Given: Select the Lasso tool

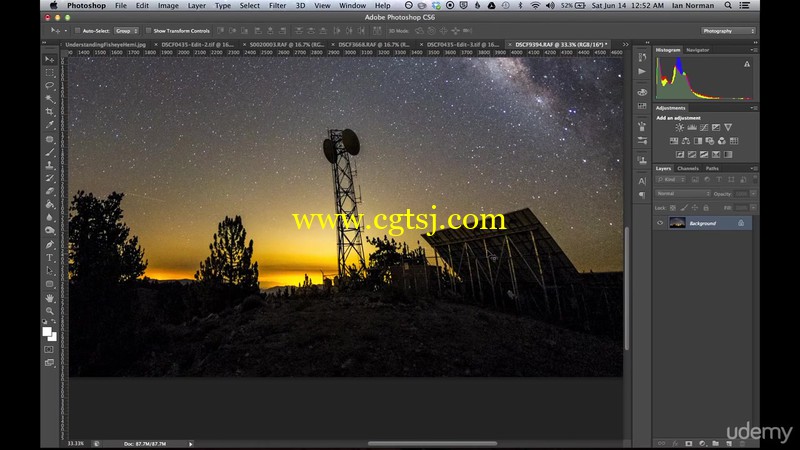Looking at the screenshot, I should pyautogui.click(x=49, y=86).
